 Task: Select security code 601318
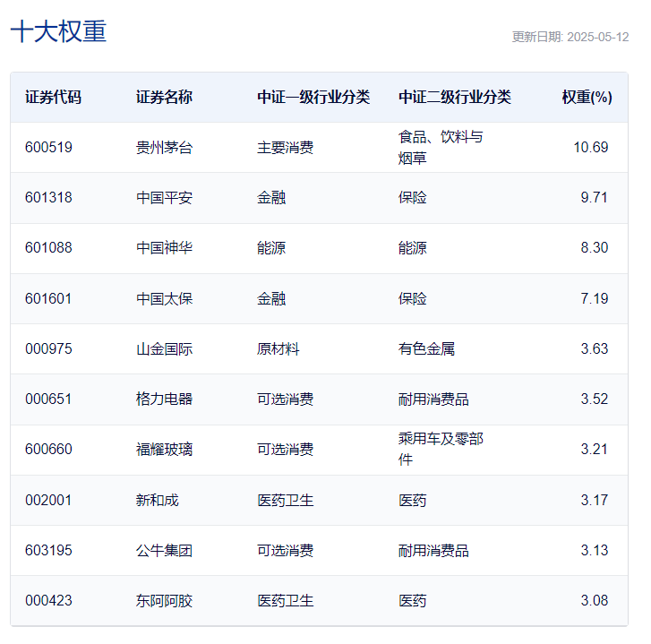[x=48, y=198]
